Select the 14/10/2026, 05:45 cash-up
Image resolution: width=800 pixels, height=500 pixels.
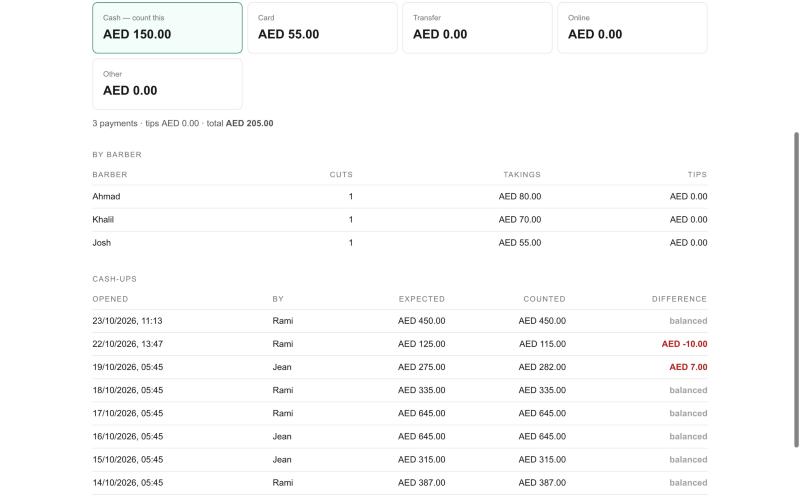(x=400, y=483)
